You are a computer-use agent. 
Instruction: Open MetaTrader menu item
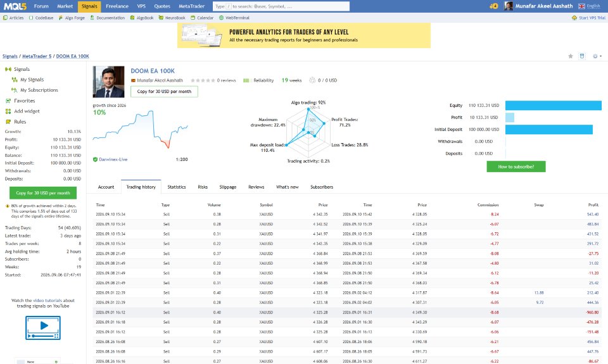191,6
